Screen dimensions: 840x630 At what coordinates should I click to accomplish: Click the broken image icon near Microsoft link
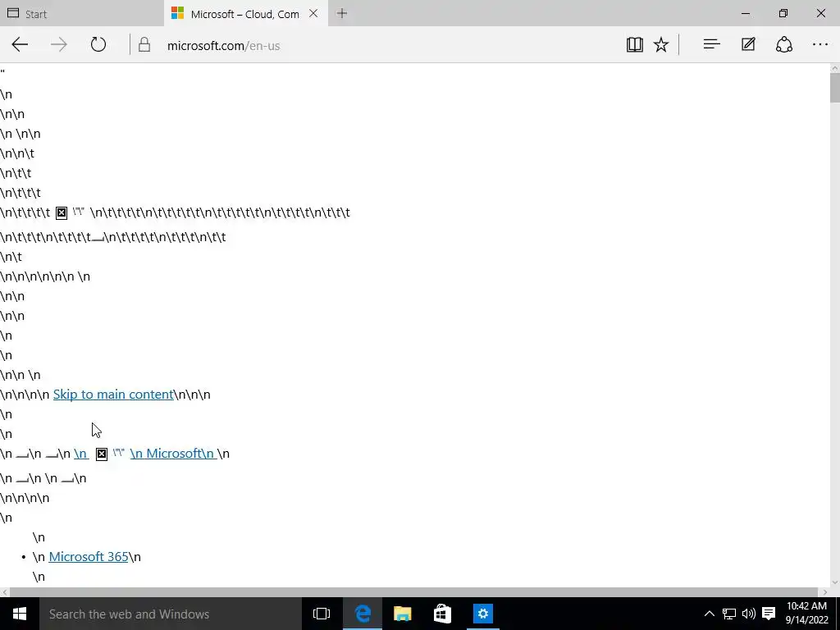click(101, 454)
